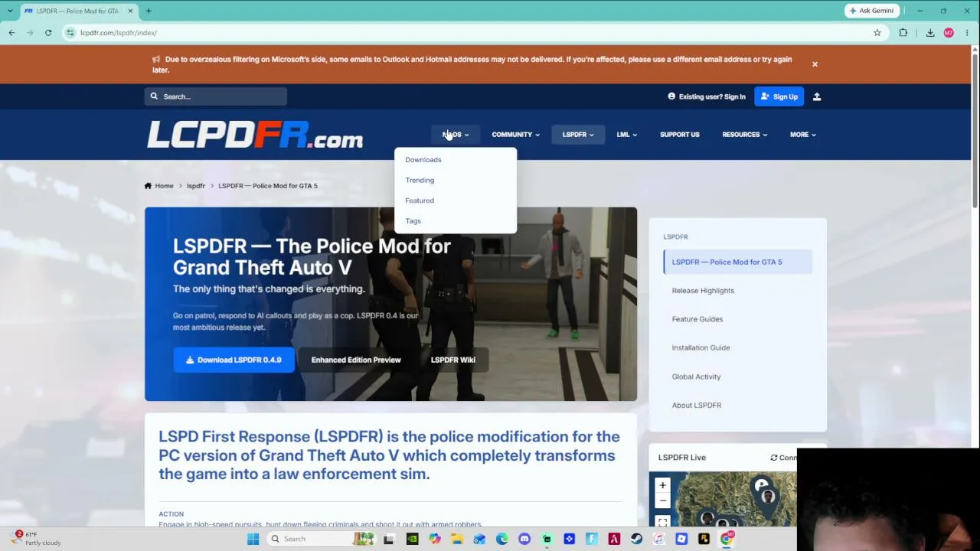Open the Support Us page

pos(680,135)
